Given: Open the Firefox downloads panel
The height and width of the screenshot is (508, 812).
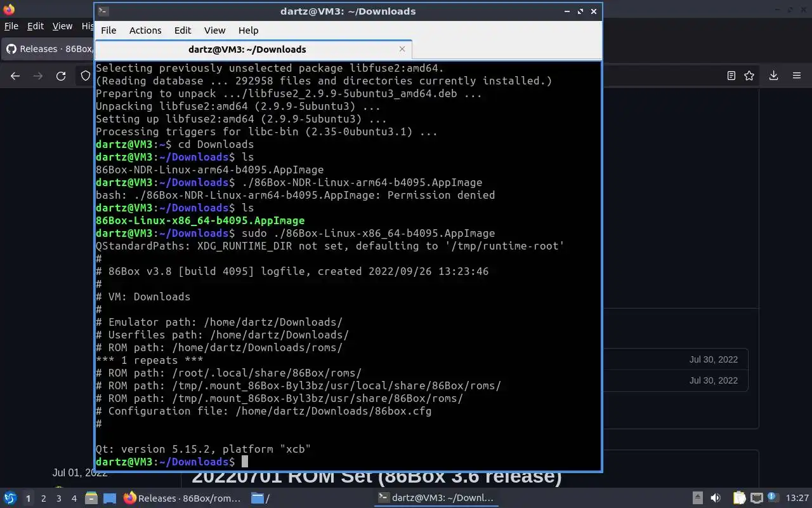Looking at the screenshot, I should point(773,76).
